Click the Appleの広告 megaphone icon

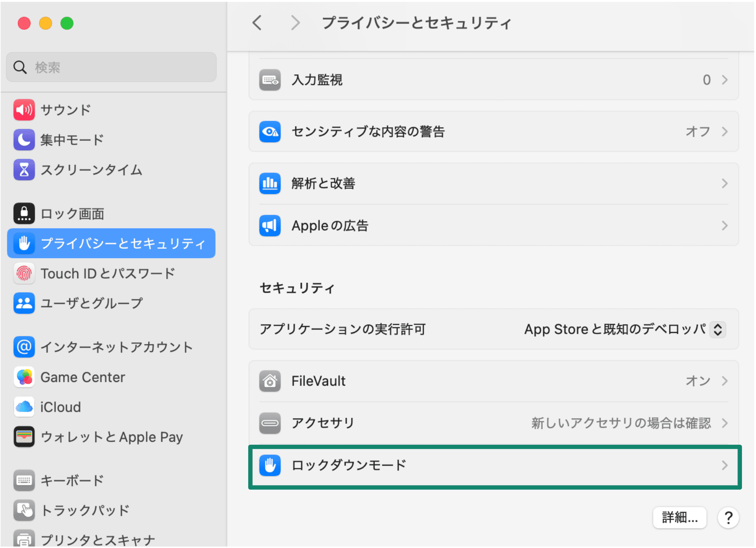(x=270, y=226)
